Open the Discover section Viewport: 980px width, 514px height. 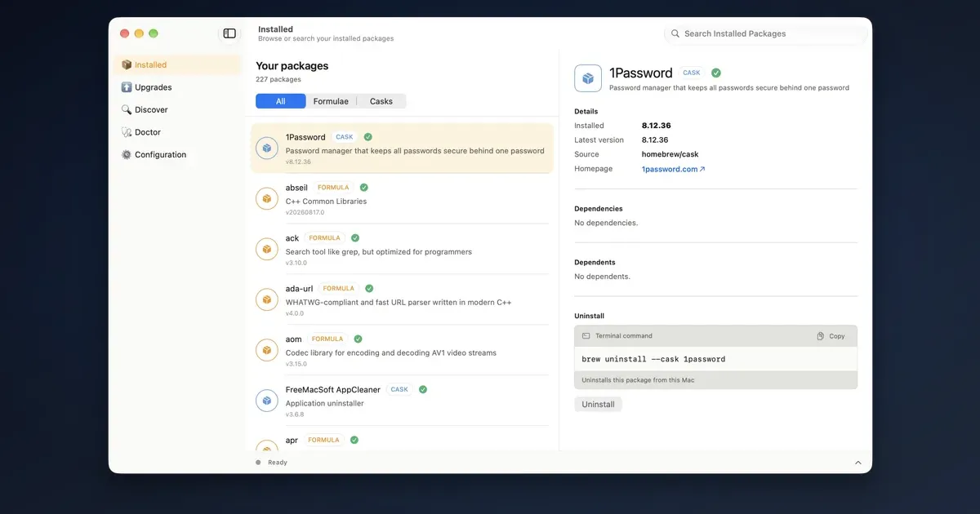(177, 109)
